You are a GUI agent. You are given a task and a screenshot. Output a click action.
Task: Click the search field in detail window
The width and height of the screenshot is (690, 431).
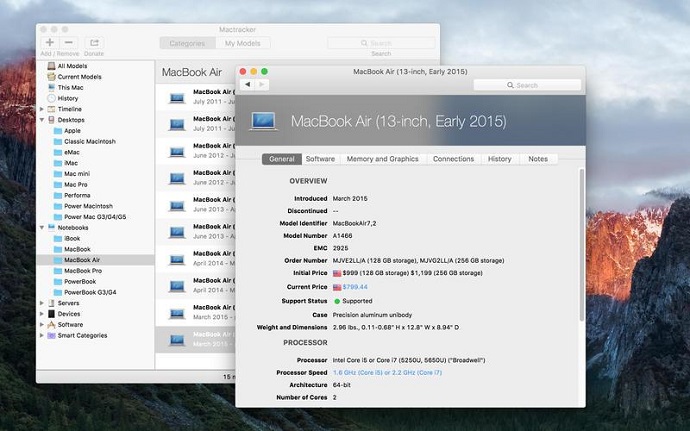coord(526,85)
